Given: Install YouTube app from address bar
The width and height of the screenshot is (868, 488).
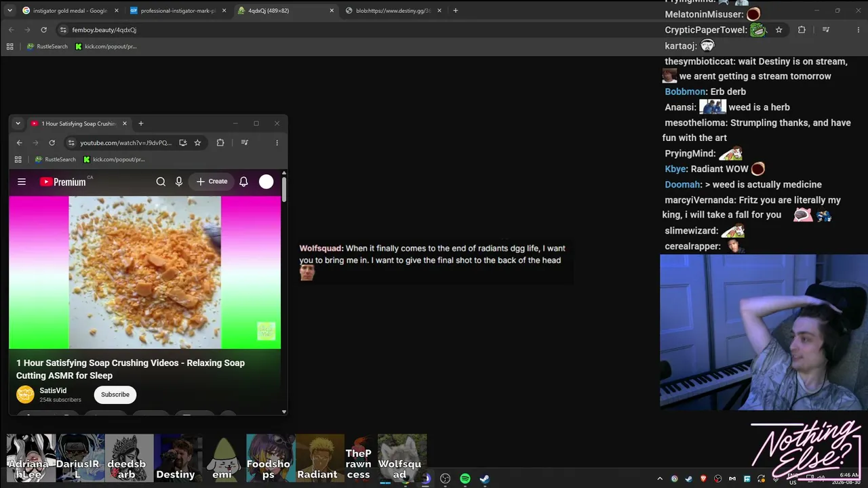Looking at the screenshot, I should (x=183, y=142).
